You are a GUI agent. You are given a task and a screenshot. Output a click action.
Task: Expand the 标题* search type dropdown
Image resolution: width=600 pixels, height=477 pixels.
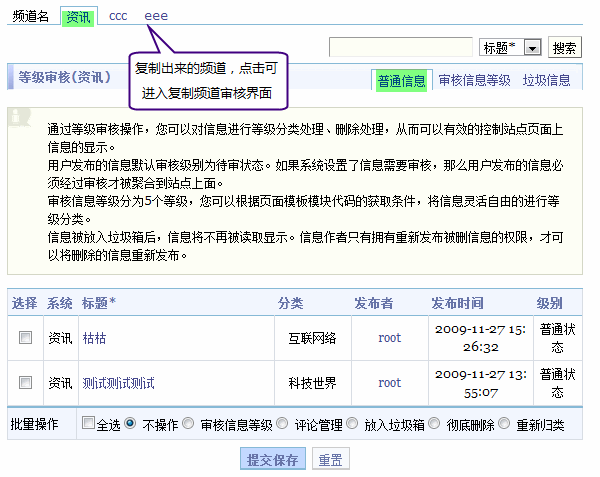point(532,48)
